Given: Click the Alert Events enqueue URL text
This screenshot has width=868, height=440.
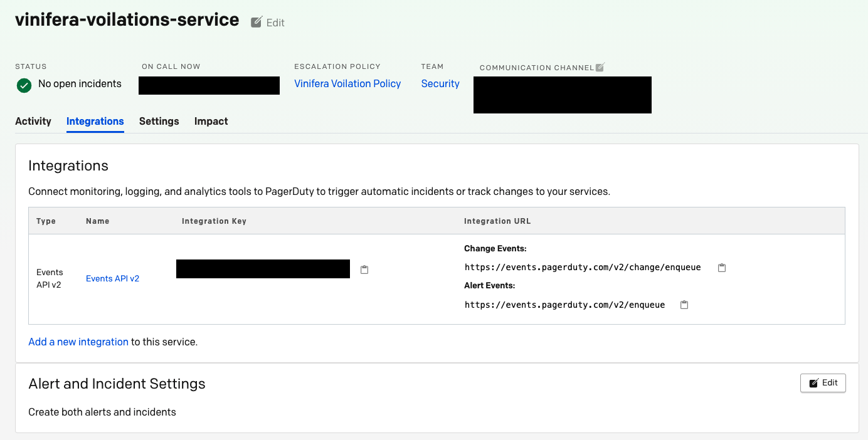Looking at the screenshot, I should pos(564,305).
